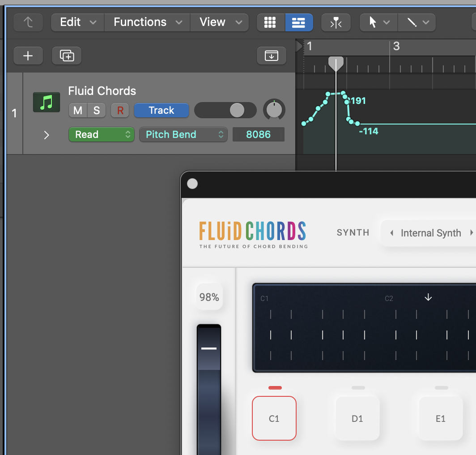
Task: Click the automation point labeled -114
Action: click(x=357, y=124)
